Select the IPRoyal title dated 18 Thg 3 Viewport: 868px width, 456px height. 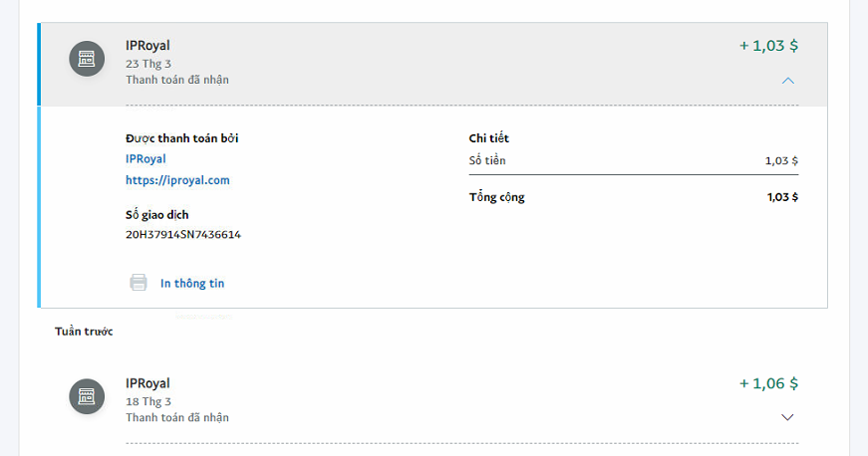click(x=147, y=383)
